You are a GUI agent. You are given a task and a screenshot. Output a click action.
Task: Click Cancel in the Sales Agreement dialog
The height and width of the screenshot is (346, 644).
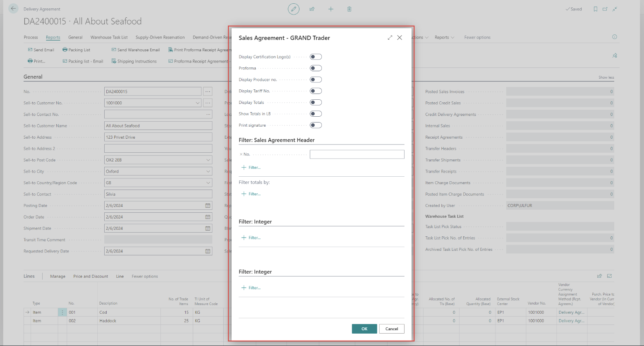(391, 329)
